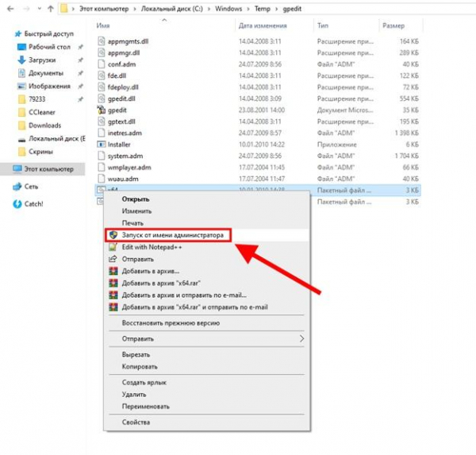Sort by the Тип column header
The image size is (476, 455).
[323, 25]
